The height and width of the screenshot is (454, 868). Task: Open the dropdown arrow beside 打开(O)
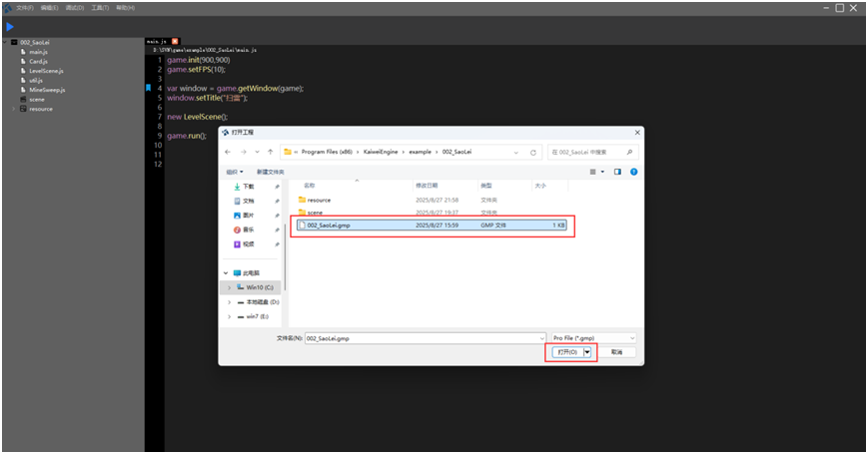coord(587,351)
